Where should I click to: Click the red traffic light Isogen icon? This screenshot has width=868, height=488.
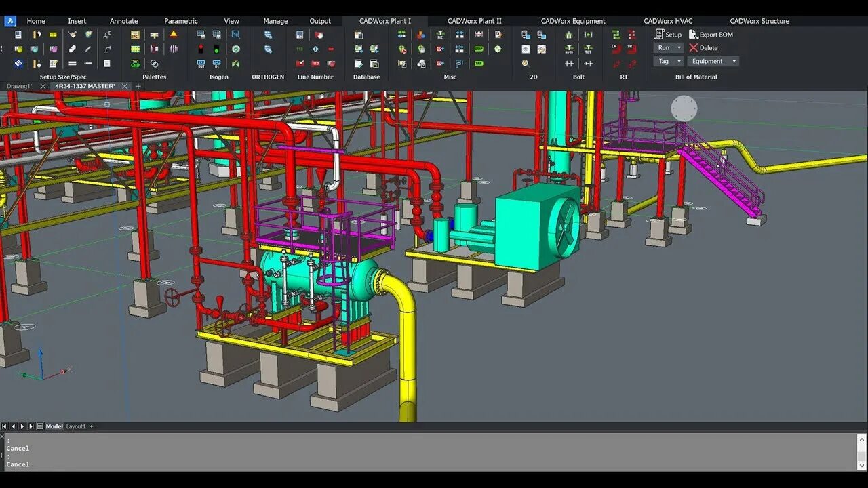(x=201, y=49)
